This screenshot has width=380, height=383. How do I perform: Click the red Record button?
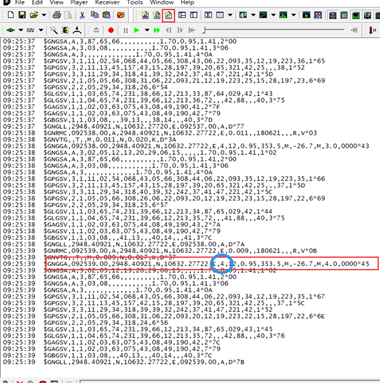point(111,30)
